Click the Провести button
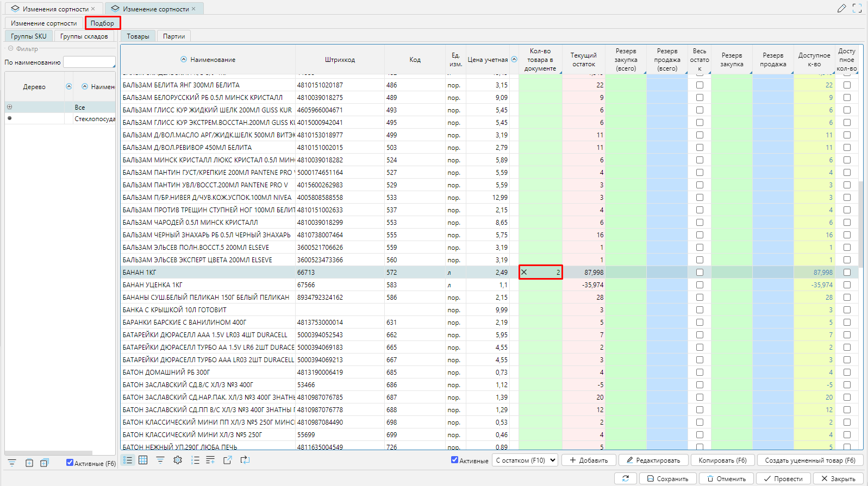The height and width of the screenshot is (486, 868). 784,478
